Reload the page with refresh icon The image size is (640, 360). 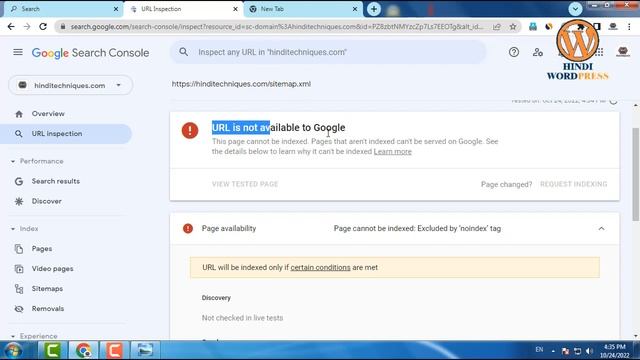[x=43, y=27]
